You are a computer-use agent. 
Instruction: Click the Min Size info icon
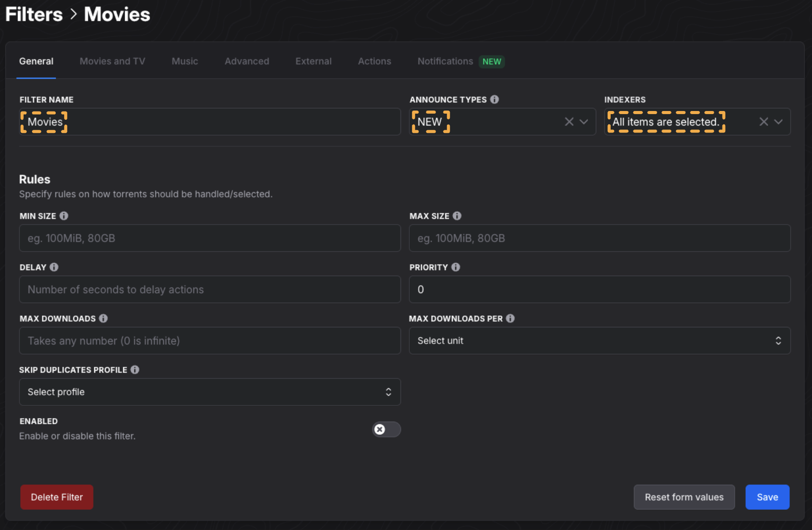click(64, 216)
